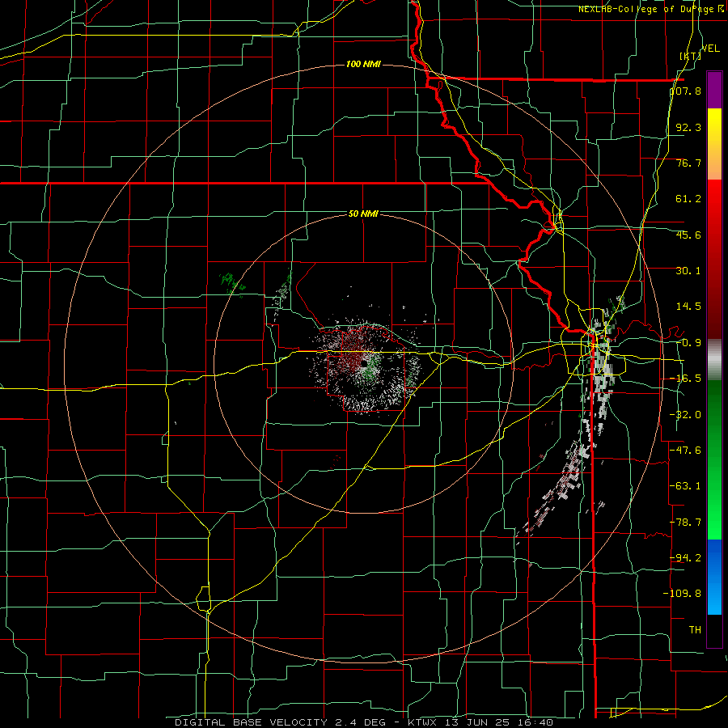Click the -63.1 legend value
This screenshot has height=728, width=728.
(x=685, y=486)
